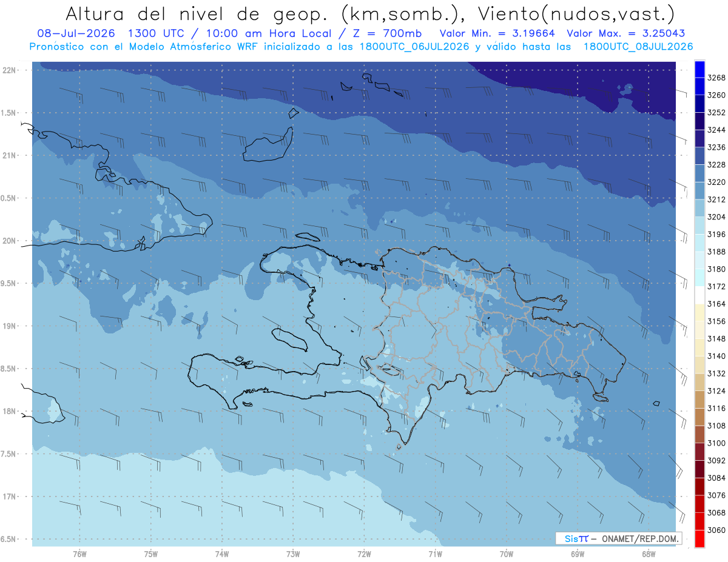Click the 'Valor Max. = 3.25043' text
Image resolution: width=728 pixels, height=562 pixels.
[x=626, y=33]
